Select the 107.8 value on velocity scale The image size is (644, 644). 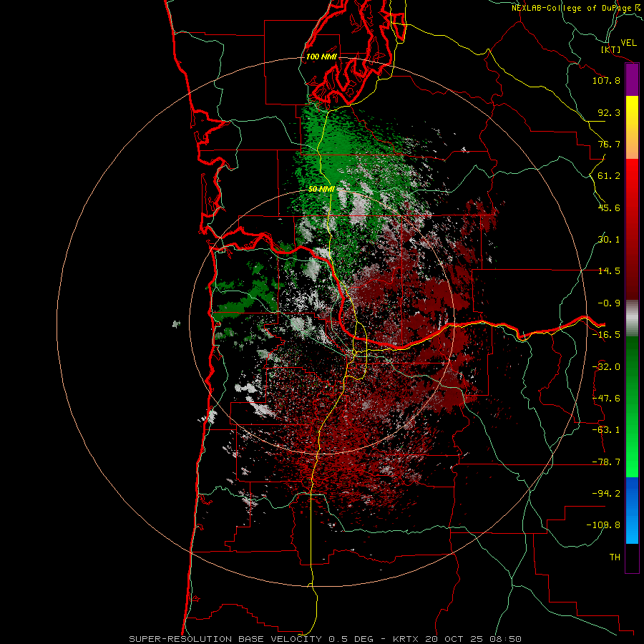click(x=606, y=80)
